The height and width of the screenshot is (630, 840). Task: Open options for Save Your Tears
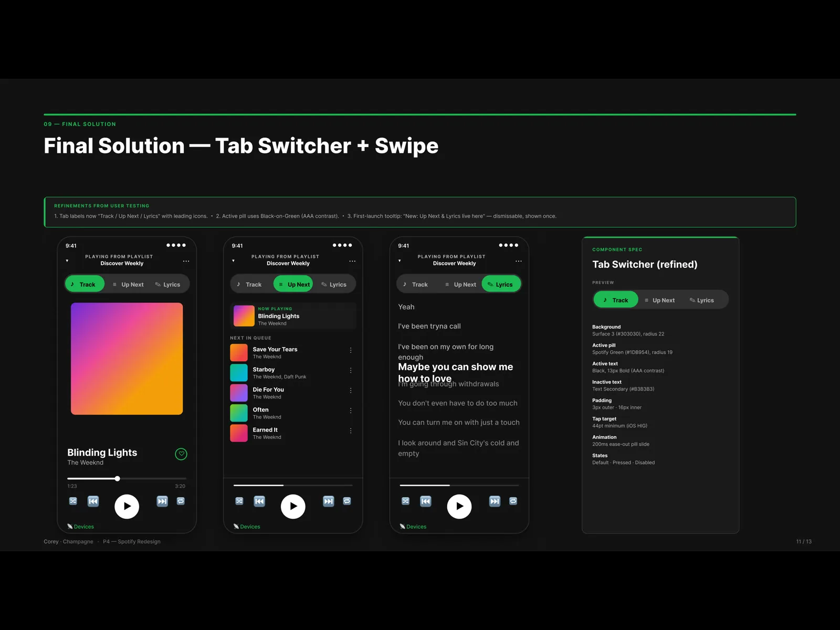coord(351,350)
